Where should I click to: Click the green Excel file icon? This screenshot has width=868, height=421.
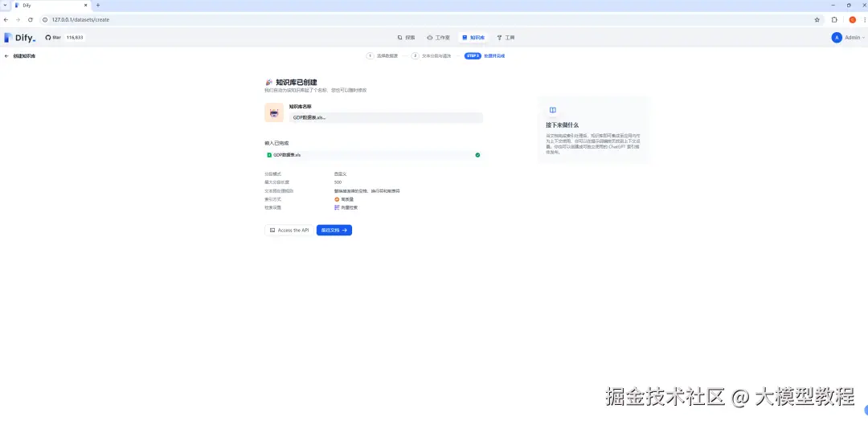(269, 155)
